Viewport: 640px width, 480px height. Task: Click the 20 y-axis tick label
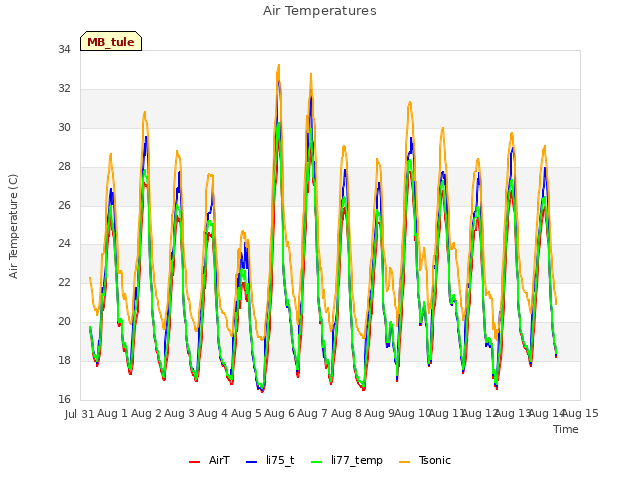pos(64,321)
